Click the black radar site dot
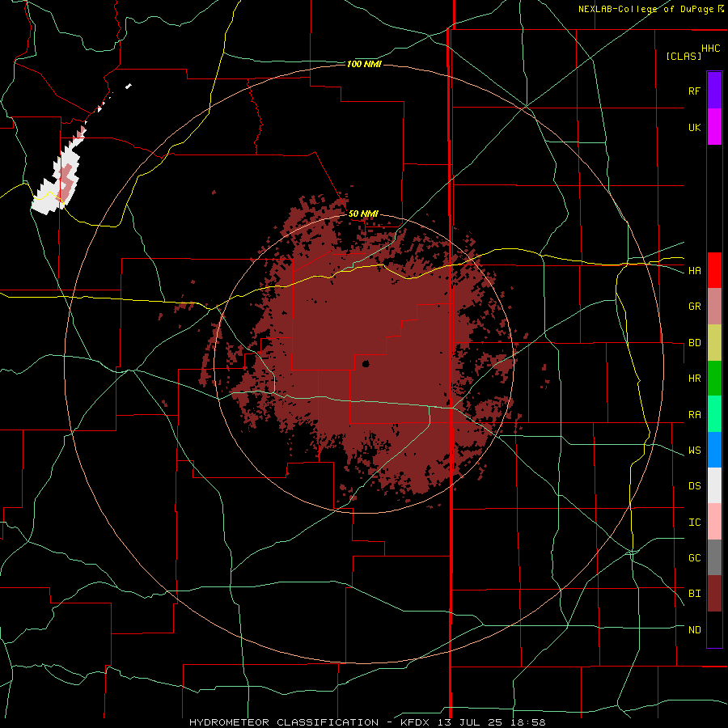 (x=366, y=364)
